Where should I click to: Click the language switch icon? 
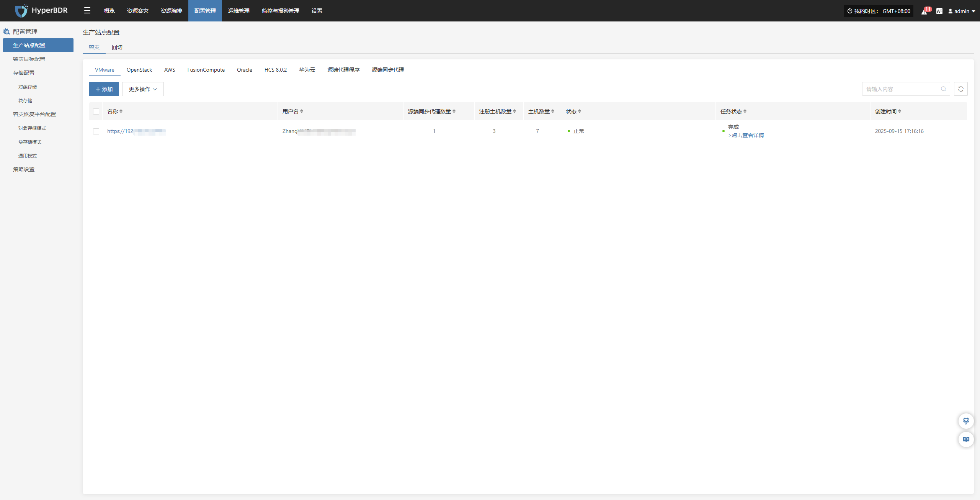point(939,11)
